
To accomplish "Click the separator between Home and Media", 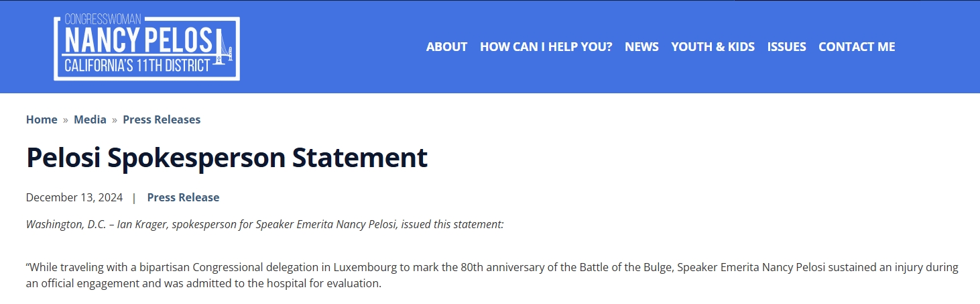I will (x=66, y=119).
